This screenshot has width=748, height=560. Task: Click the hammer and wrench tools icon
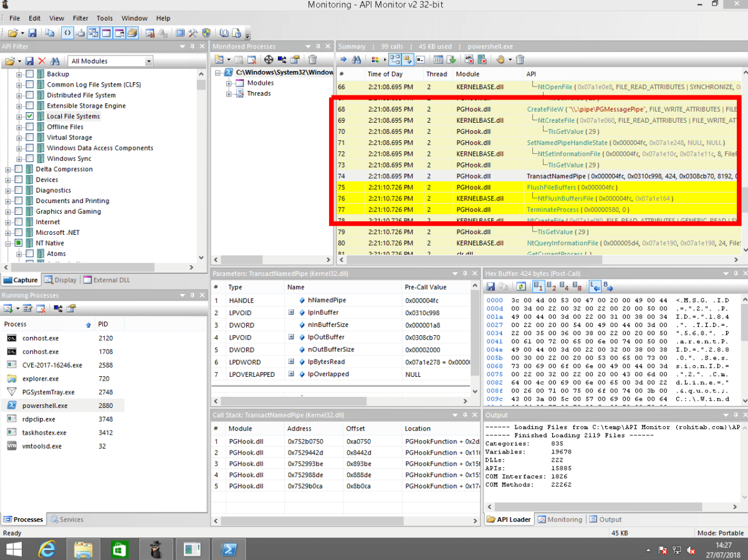tap(193, 33)
